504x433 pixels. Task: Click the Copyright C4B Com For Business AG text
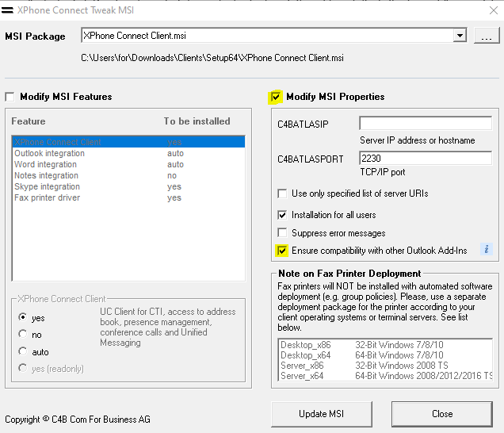[x=78, y=420]
